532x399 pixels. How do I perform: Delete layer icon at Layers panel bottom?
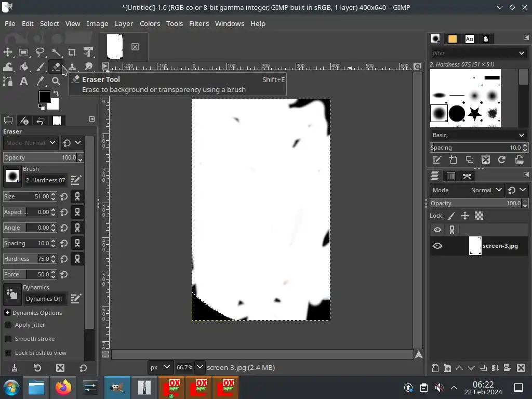pyautogui.click(x=521, y=368)
